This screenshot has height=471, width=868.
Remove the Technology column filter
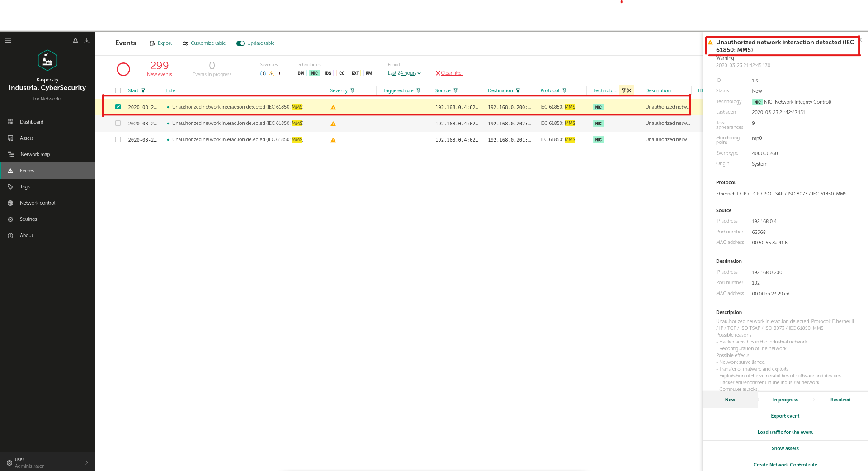click(x=629, y=90)
